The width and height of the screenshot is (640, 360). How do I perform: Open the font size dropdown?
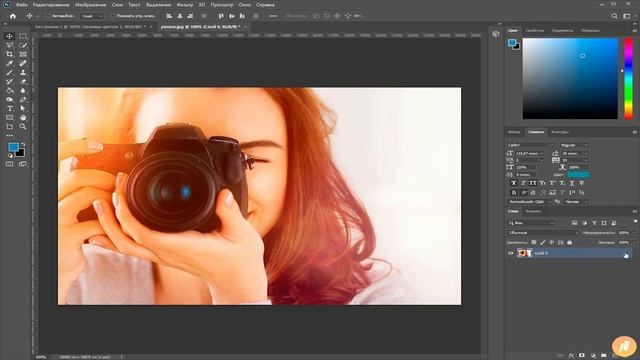pyautogui.click(x=529, y=153)
